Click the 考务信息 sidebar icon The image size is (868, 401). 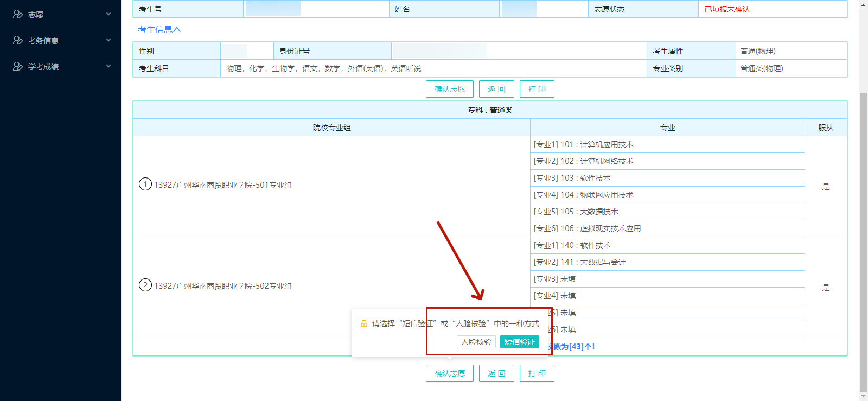tap(17, 41)
